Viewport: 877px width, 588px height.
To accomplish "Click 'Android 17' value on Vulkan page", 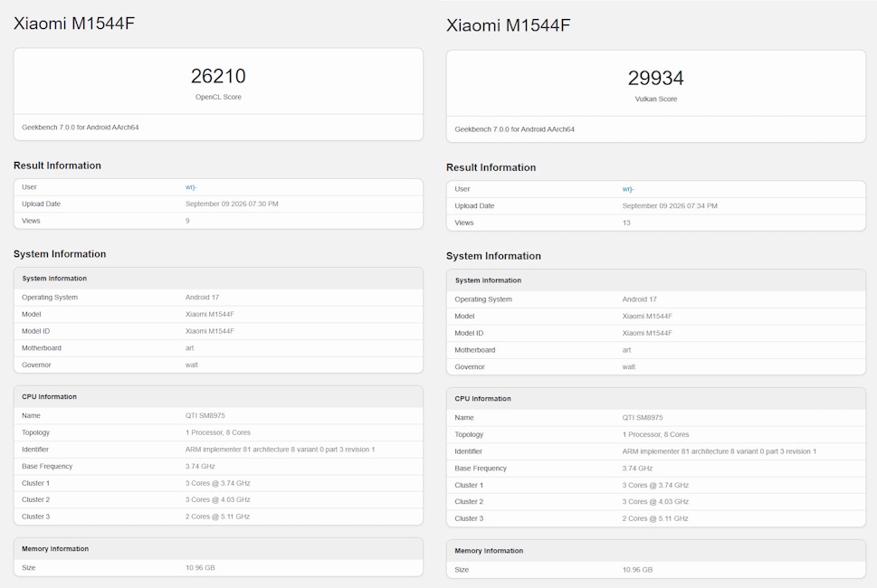I will (x=639, y=299).
